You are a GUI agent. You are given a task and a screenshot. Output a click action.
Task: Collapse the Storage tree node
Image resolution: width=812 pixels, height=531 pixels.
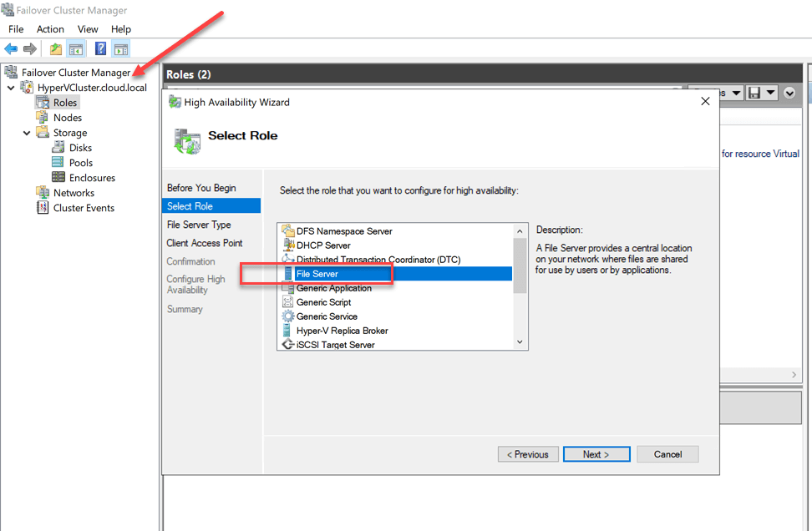[x=27, y=133]
